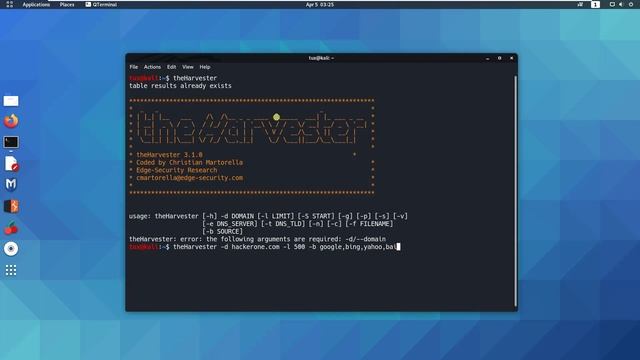Click the usage line with '-d DOMAIN'
The height and width of the screenshot is (360, 640).
click(268, 216)
